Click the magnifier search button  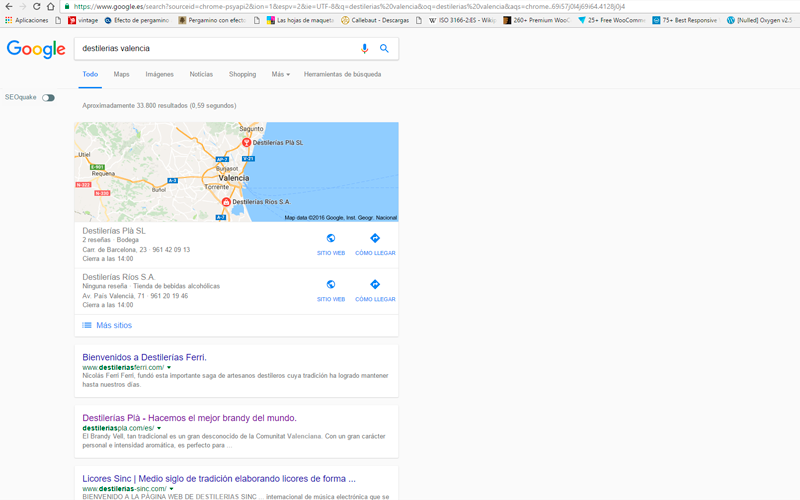(x=384, y=48)
